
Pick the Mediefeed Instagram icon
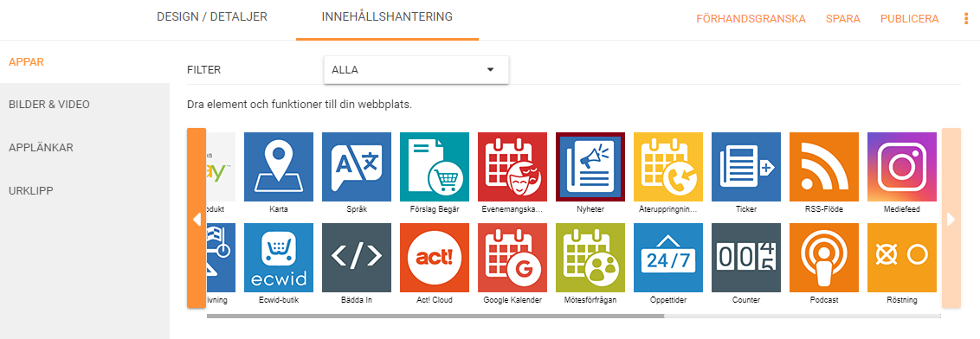902,167
